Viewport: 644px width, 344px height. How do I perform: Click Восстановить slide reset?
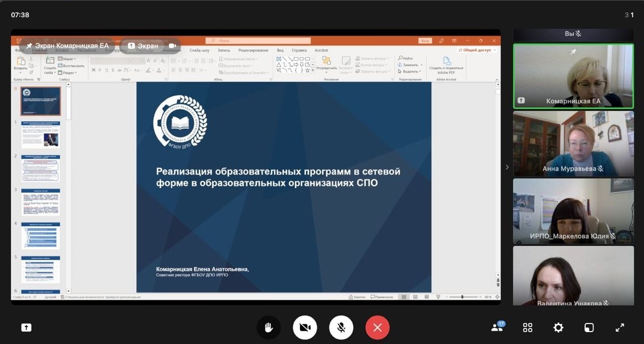[71, 66]
